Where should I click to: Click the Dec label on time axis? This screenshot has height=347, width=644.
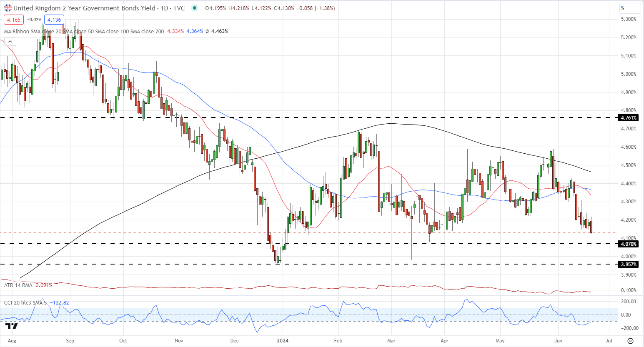(234, 341)
